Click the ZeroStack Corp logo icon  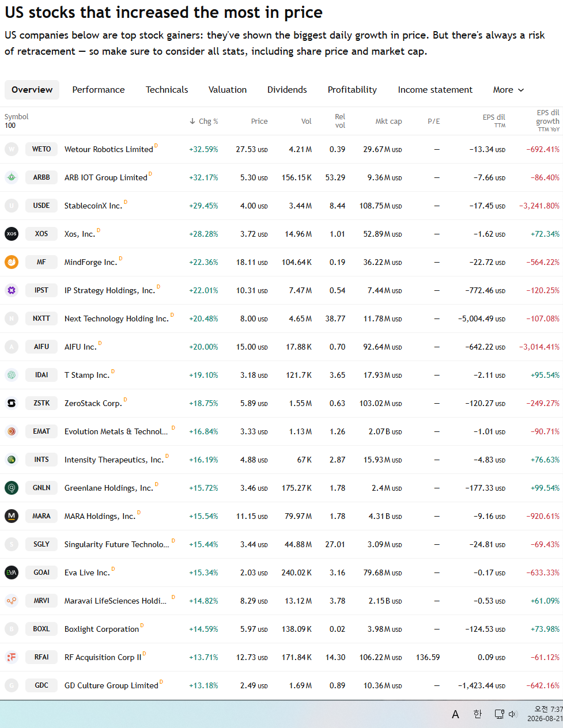(x=12, y=403)
